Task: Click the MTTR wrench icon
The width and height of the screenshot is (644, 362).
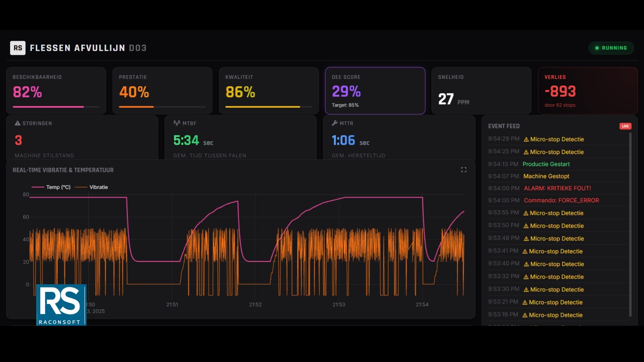Action: pos(334,123)
